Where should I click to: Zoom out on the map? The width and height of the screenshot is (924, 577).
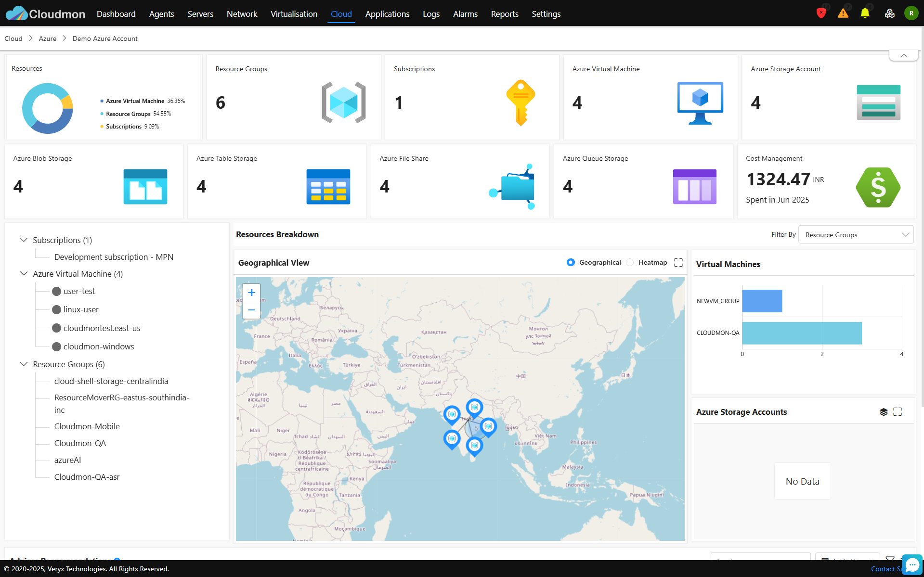pos(251,310)
